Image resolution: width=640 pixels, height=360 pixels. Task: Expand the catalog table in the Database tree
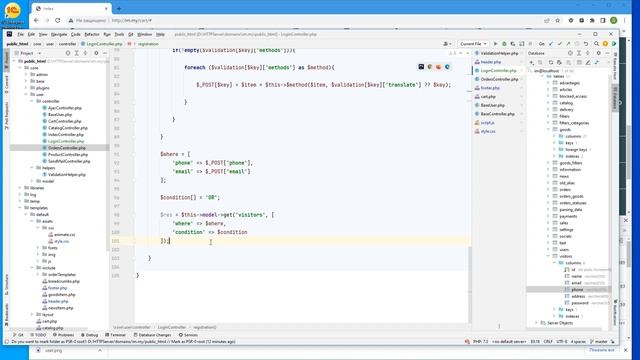pos(549,103)
